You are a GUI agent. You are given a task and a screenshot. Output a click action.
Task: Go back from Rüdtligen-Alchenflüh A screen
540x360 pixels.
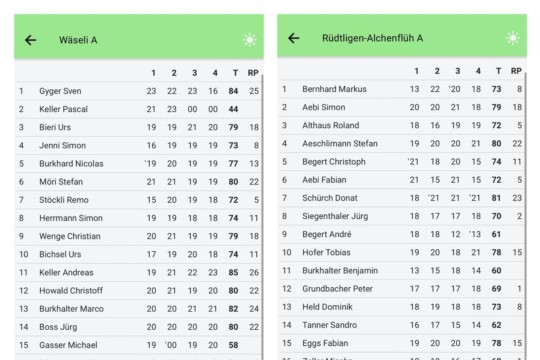[x=293, y=38]
